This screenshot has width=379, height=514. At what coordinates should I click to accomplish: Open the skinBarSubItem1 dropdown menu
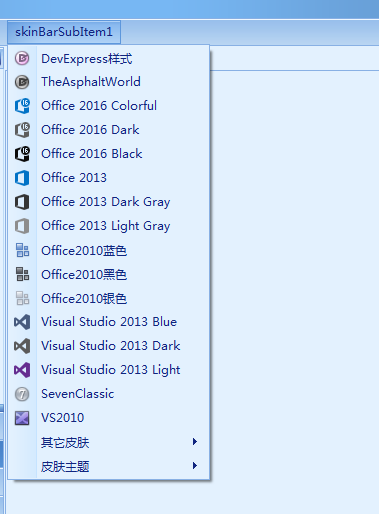pos(64,32)
